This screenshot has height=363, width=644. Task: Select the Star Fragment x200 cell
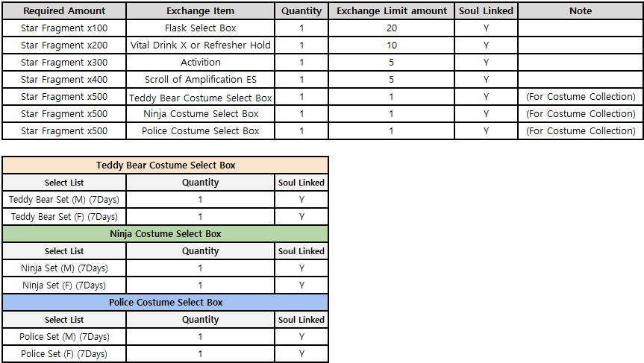coord(64,45)
